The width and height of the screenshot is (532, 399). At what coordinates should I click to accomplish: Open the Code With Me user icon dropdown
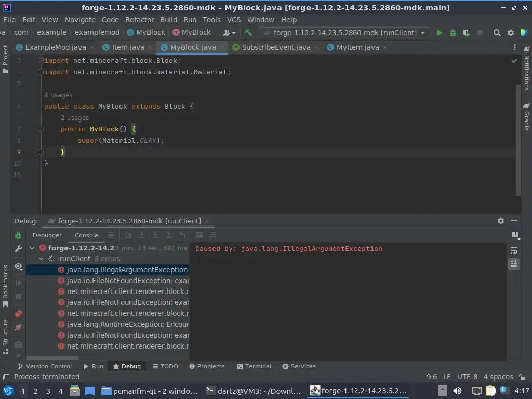point(229,33)
